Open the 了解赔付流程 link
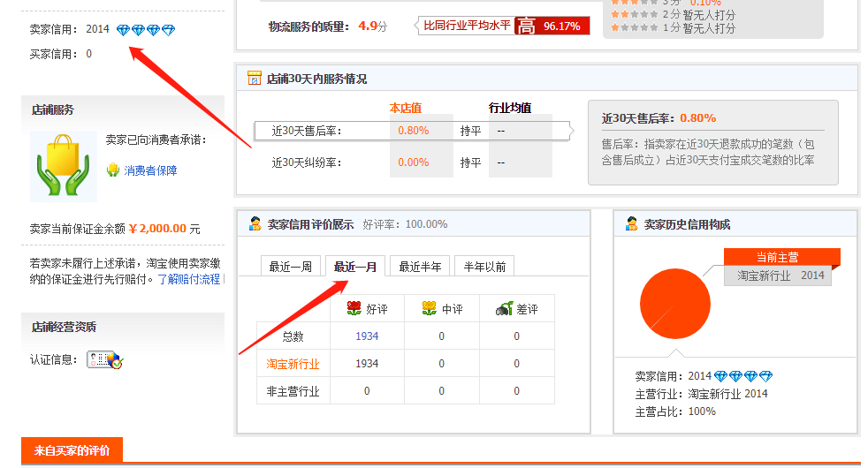868x468 pixels. click(189, 279)
